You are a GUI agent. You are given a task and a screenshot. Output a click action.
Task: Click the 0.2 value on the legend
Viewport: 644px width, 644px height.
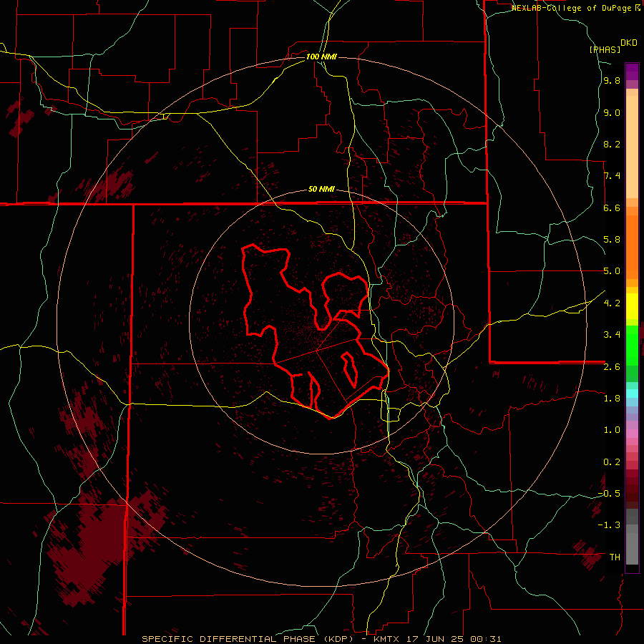[612, 462]
